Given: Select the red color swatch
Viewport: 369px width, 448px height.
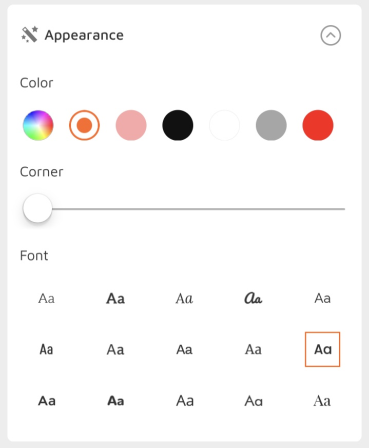Looking at the screenshot, I should pyautogui.click(x=318, y=125).
